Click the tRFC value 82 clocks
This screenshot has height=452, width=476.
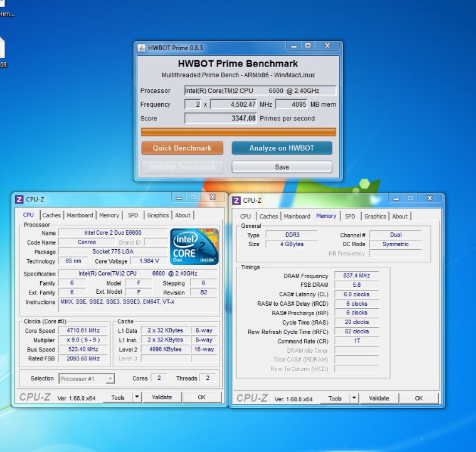click(x=357, y=331)
